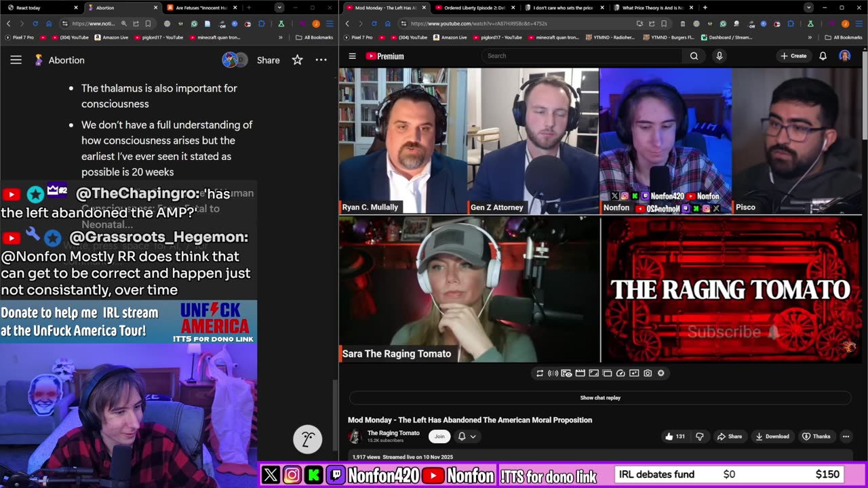Dislike the Mod Monday video
Image resolution: width=868 pixels, height=488 pixels.
700,436
